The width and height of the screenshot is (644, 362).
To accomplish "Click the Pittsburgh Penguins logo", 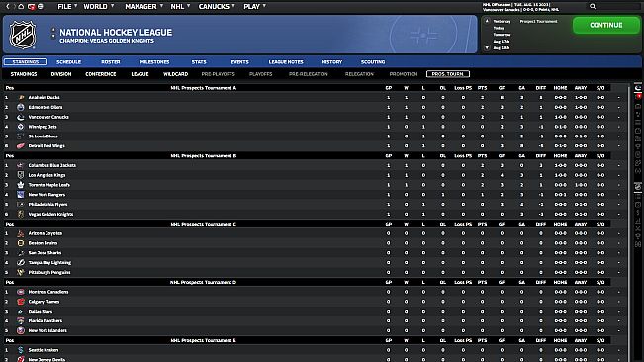I will (x=21, y=272).
